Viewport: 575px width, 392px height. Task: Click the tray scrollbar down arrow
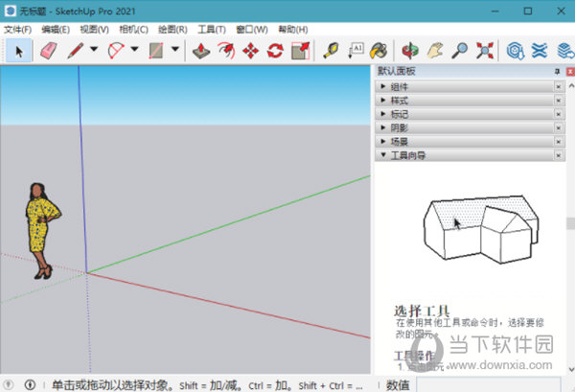click(571, 369)
